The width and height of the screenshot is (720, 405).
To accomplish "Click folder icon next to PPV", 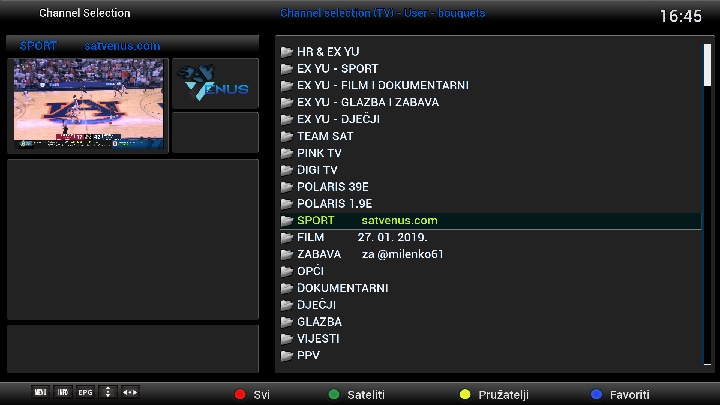I will (x=287, y=355).
